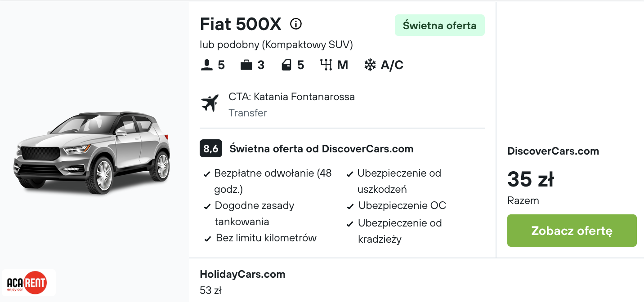
Task: Click the 35 zł total price
Action: [x=531, y=179]
